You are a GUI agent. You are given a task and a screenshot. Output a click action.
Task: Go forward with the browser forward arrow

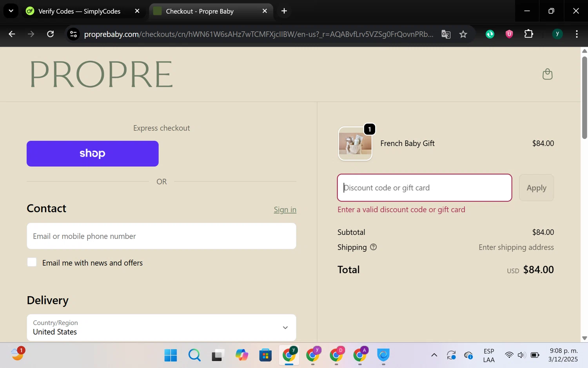tap(31, 34)
